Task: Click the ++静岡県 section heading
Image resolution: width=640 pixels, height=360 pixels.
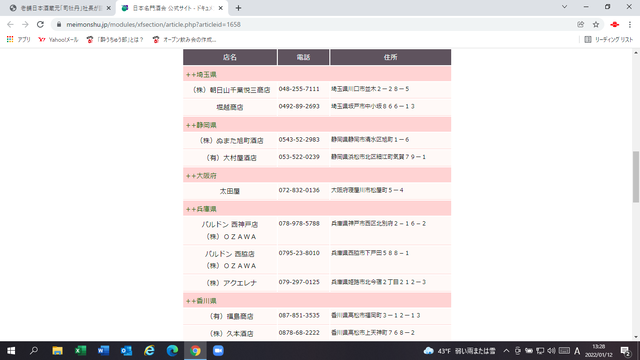Action: pyautogui.click(x=201, y=125)
